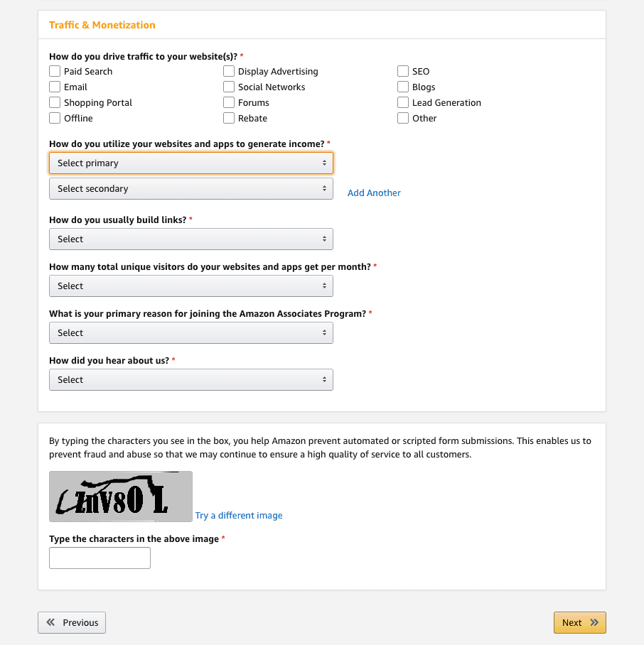The image size is (644, 645).
Task: Check the Shopping Portal option
Action: point(55,102)
